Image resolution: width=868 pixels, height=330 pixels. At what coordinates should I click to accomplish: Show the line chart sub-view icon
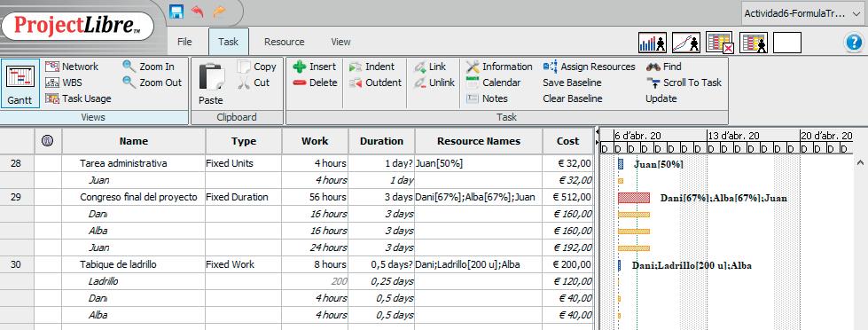click(x=686, y=42)
